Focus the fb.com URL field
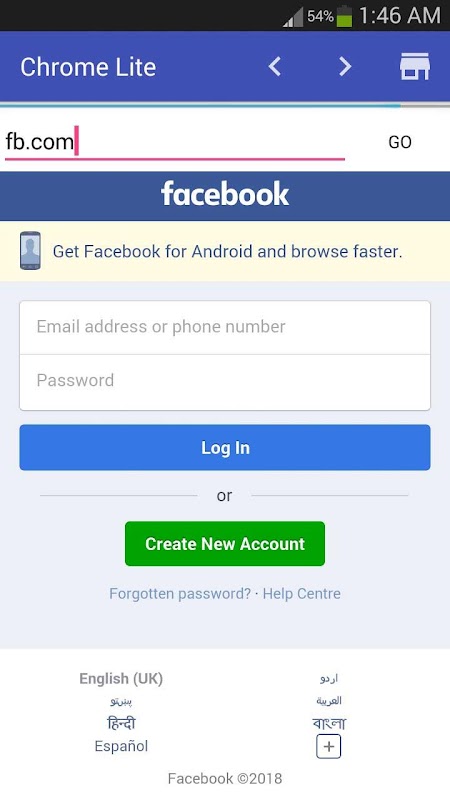The height and width of the screenshot is (800, 450). 174,142
